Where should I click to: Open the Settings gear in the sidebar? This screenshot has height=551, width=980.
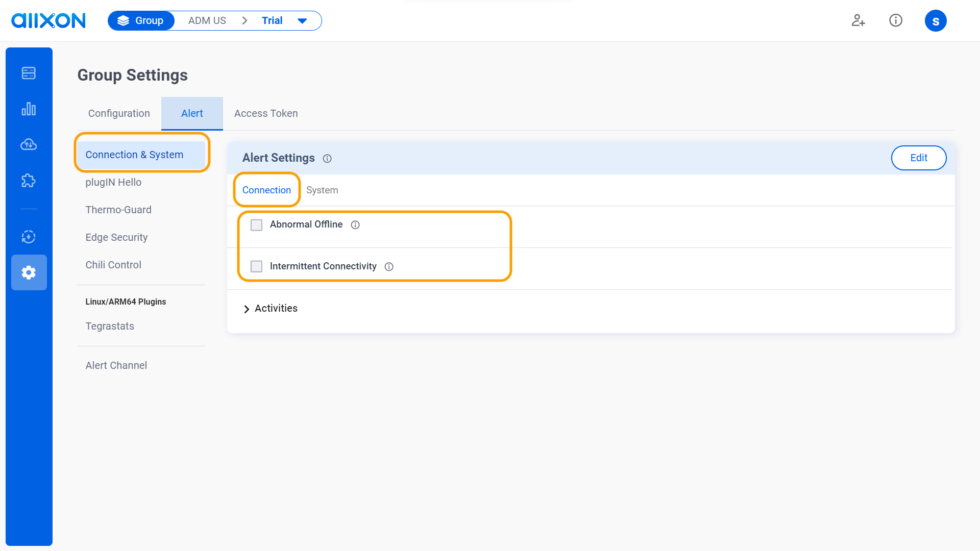[29, 272]
